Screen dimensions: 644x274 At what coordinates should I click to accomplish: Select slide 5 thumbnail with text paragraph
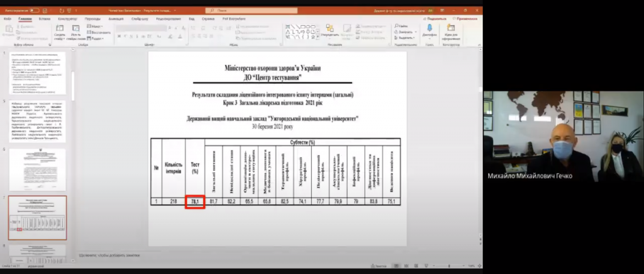pyautogui.click(x=37, y=122)
